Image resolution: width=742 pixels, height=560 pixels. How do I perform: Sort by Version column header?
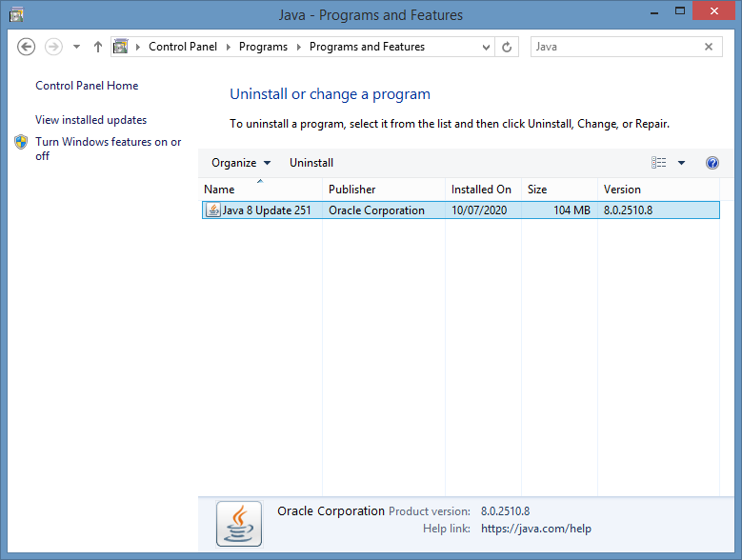658,190
